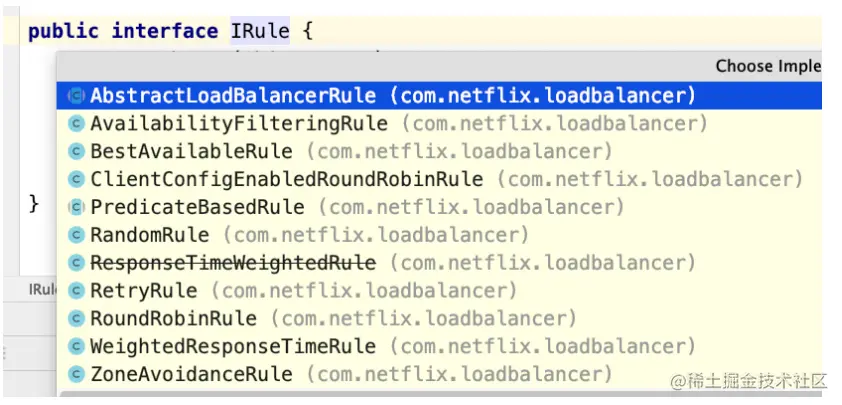Select the struck-through ResponseTimeWeightedRule entry
The image size is (842, 405).
(439, 263)
